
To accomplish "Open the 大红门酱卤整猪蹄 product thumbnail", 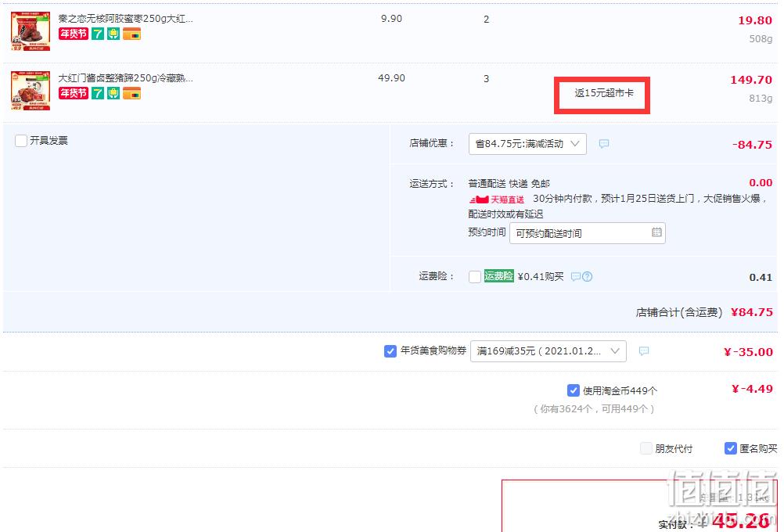I will click(31, 91).
